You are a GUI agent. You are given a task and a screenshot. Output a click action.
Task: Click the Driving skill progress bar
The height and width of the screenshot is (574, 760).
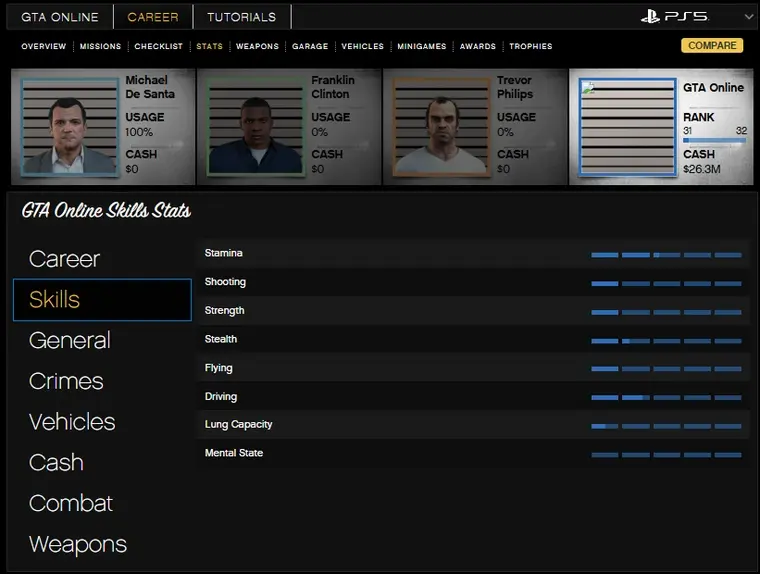[666, 397]
